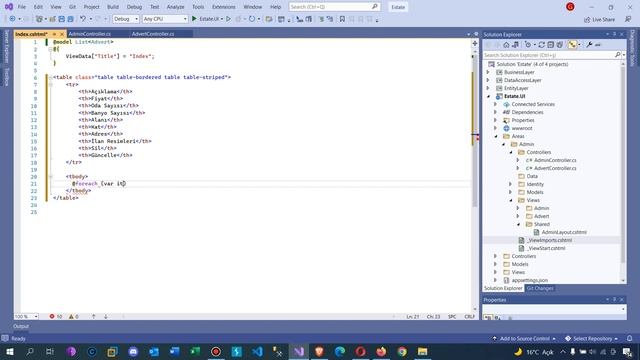The height and width of the screenshot is (360, 640).
Task: Expand the EntityLayer project node
Action: pos(488,88)
